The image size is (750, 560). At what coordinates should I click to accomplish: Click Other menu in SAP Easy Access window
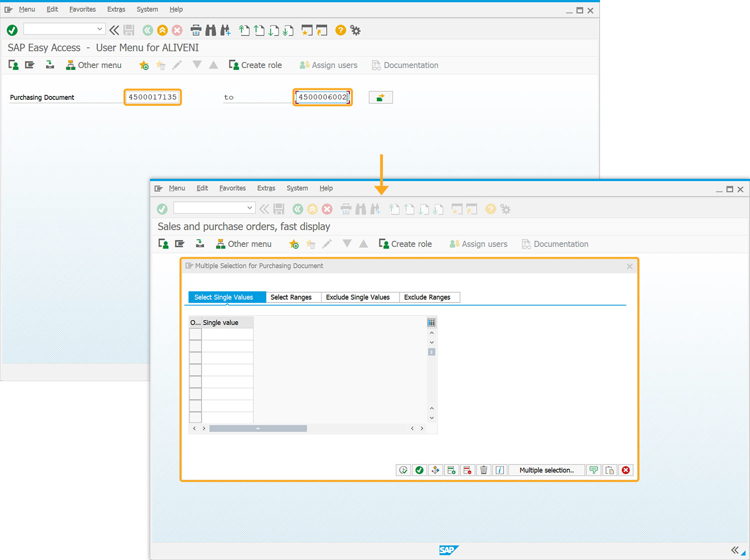(94, 65)
